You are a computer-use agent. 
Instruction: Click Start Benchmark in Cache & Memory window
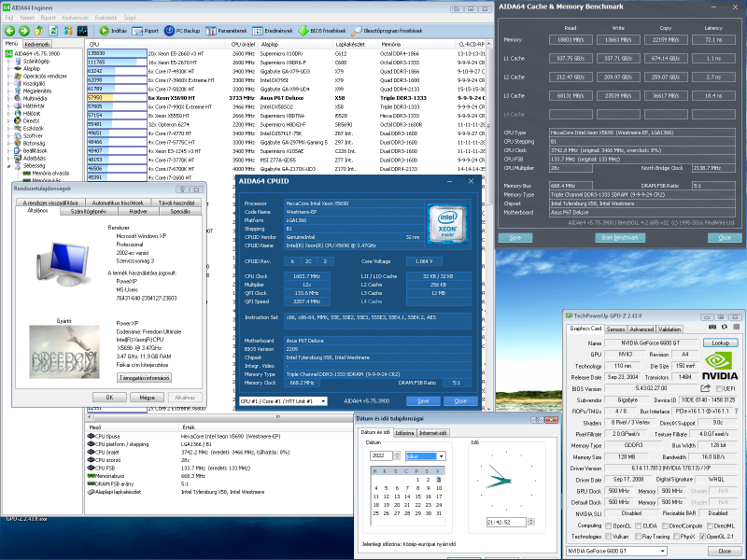pyautogui.click(x=620, y=238)
